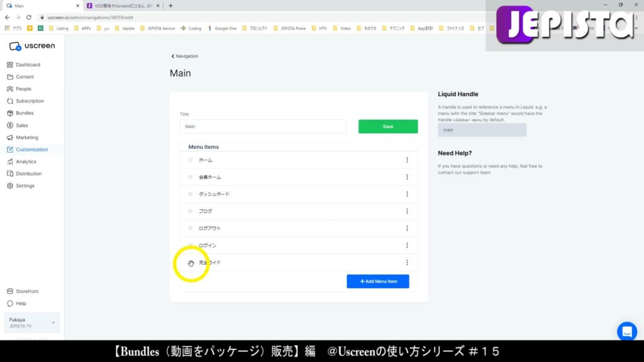Click the green Save button
Screen dimensions: 644x362
pyautogui.click(x=388, y=126)
